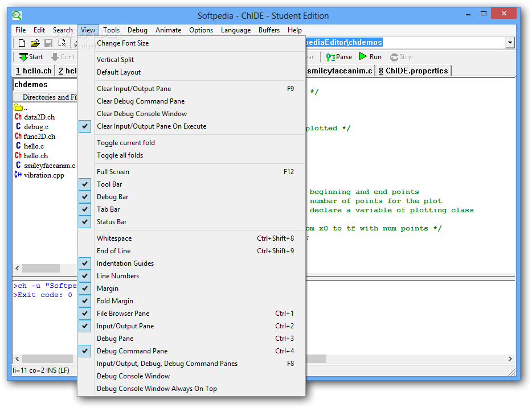
Task: Choose Debug Pane menu entry
Action: (191, 339)
